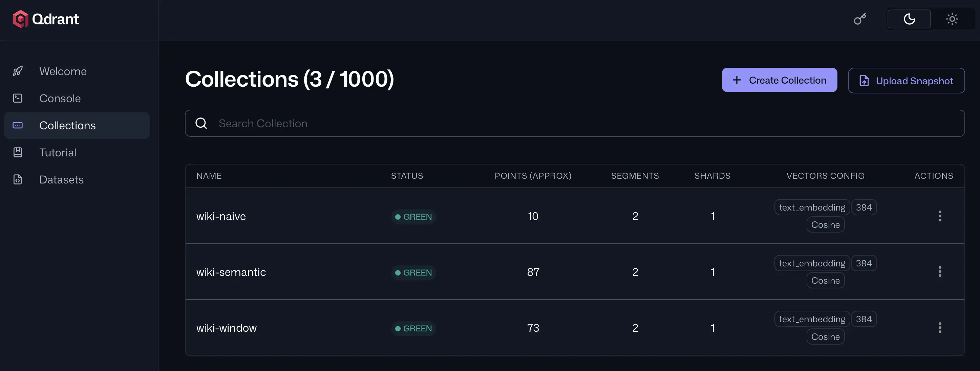Open actions menu for wiki-semantic
This screenshot has width=980, height=371.
click(x=940, y=272)
